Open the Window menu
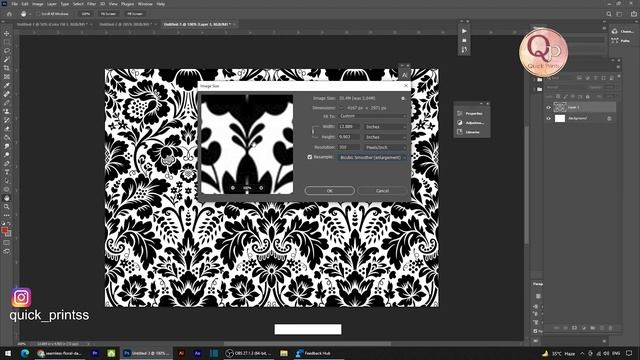The width and height of the screenshot is (640, 360). pyautogui.click(x=145, y=4)
